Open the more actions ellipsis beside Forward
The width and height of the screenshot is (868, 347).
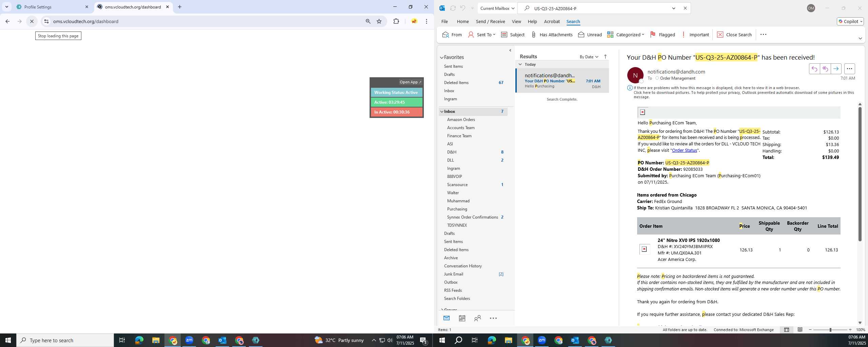tap(849, 69)
